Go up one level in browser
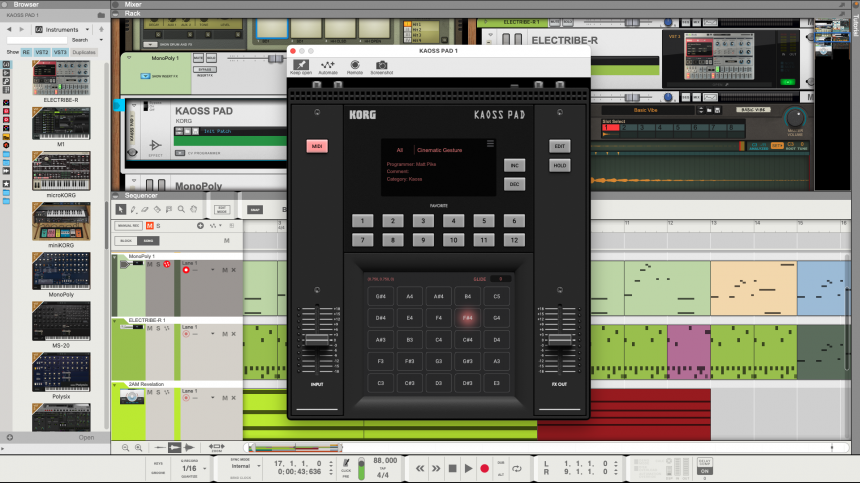The height and width of the screenshot is (483, 860). [x=101, y=29]
